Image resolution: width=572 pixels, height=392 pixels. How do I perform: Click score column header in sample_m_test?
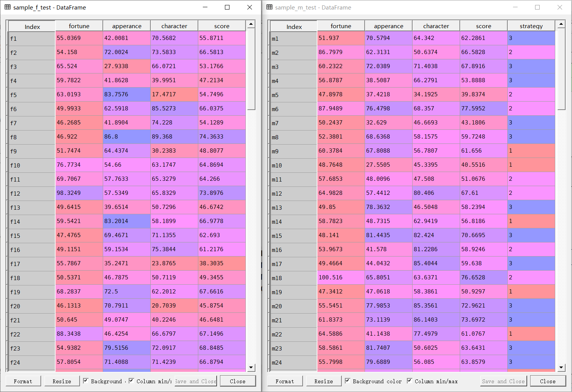coord(484,26)
